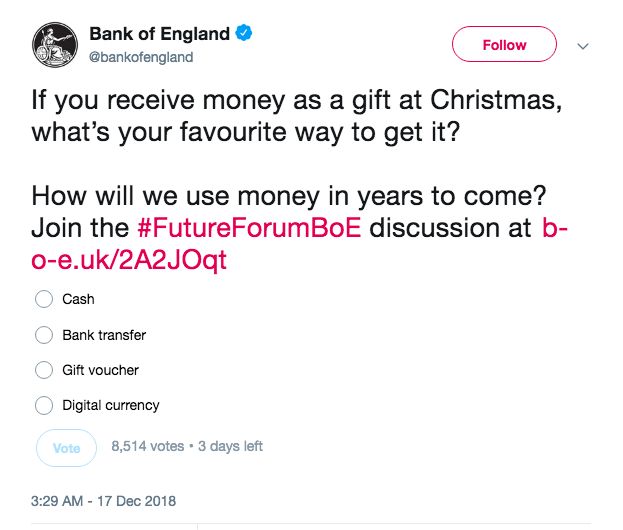Viewport: 623px width, 530px height.
Task: Choose the Gift voucher radio circle
Action: click(44, 370)
